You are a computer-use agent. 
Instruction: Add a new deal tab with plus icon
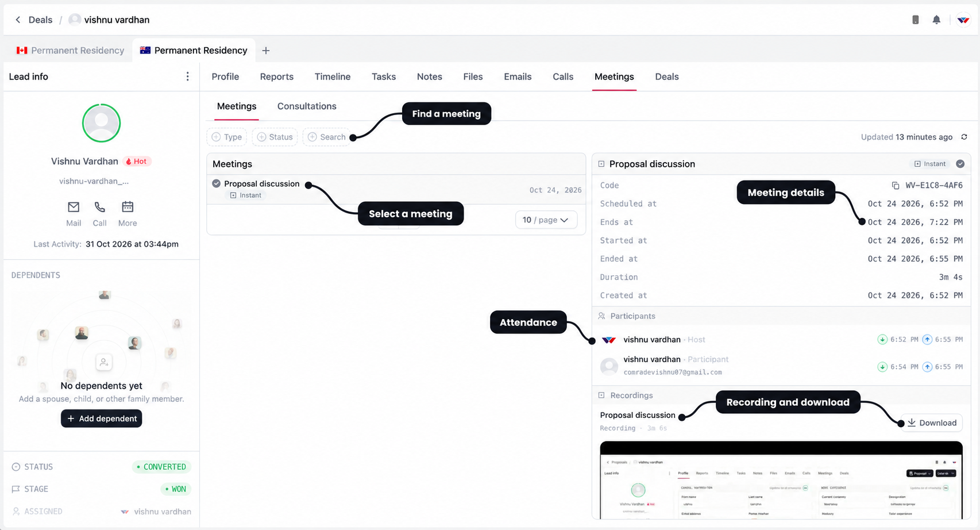click(x=265, y=51)
